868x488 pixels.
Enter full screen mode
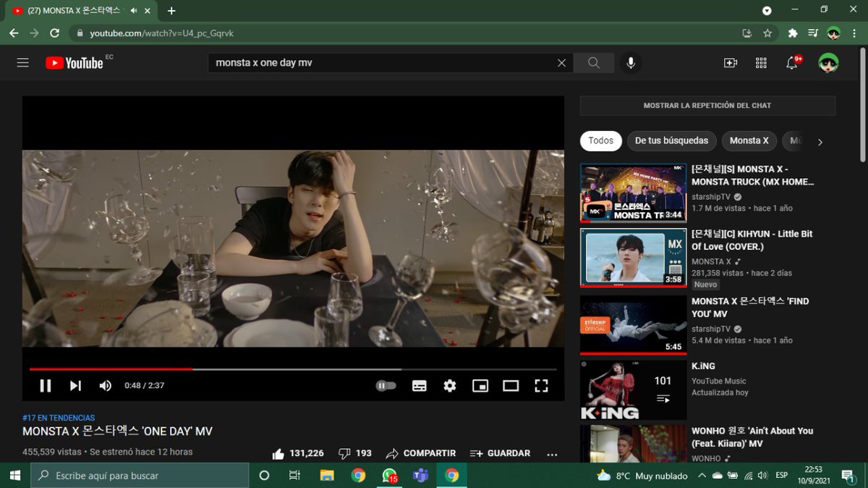[x=541, y=386]
